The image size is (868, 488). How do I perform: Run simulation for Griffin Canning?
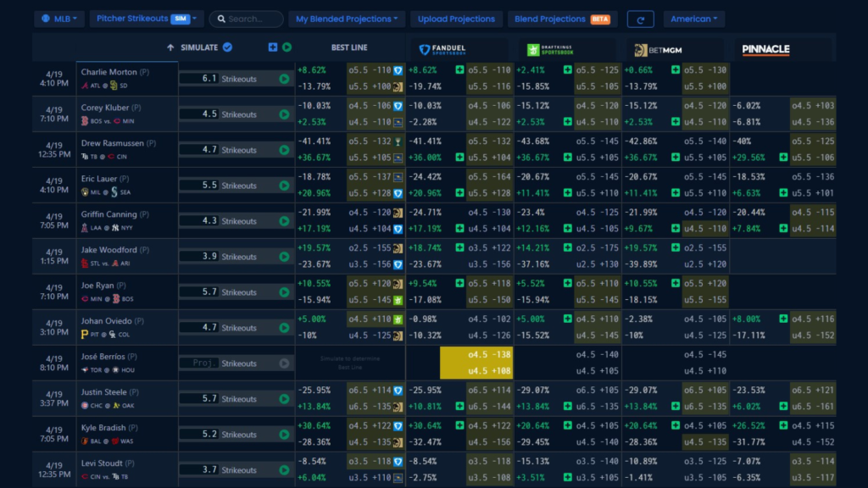point(284,221)
